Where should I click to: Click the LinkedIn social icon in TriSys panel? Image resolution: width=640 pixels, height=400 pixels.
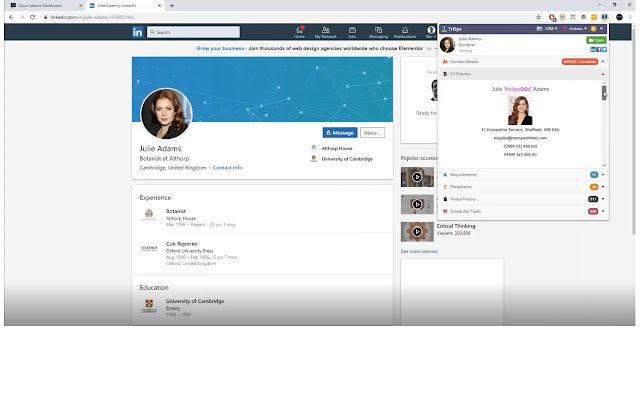(x=593, y=49)
